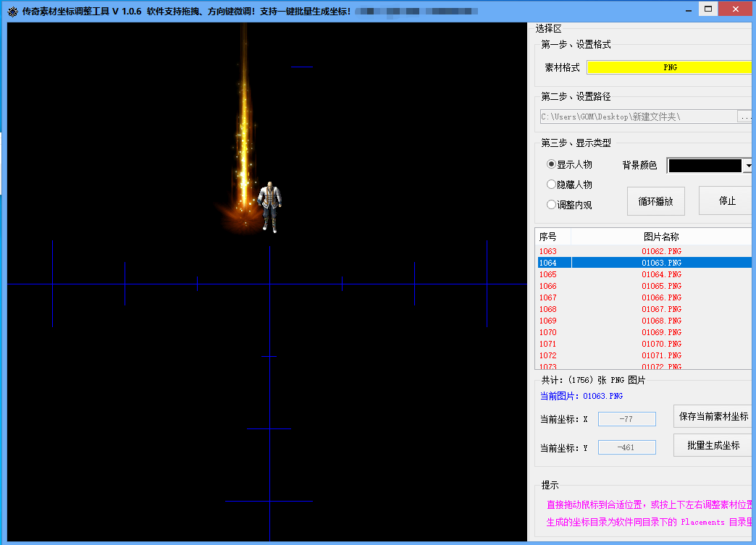This screenshot has height=545, width=756.
Task: Select list row 01066.PNG
Action: click(x=661, y=297)
